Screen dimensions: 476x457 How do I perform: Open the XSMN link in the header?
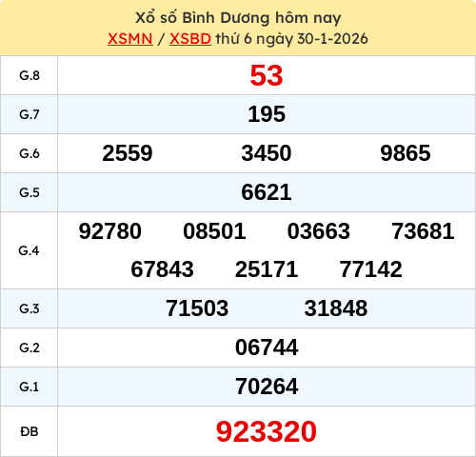point(130,39)
